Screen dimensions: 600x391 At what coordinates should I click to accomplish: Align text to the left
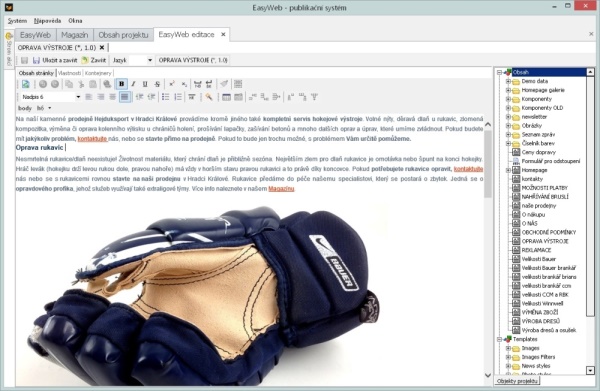click(x=89, y=97)
